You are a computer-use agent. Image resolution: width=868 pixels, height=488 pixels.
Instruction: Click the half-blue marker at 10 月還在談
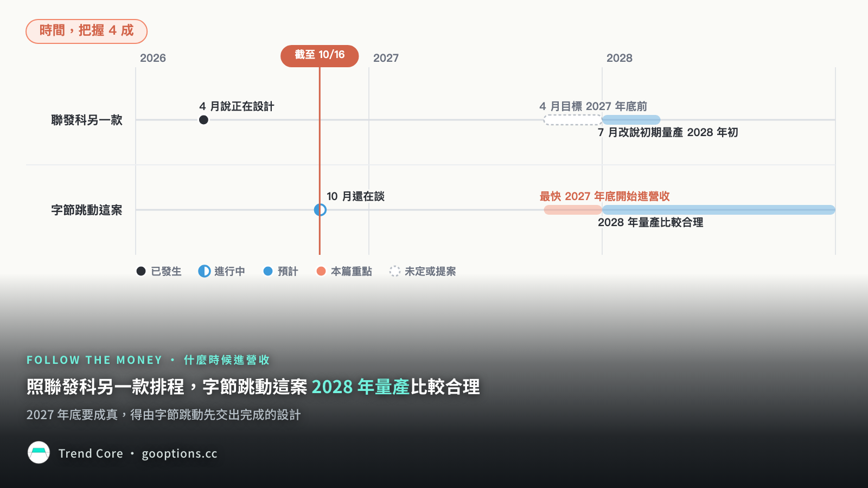320,210
